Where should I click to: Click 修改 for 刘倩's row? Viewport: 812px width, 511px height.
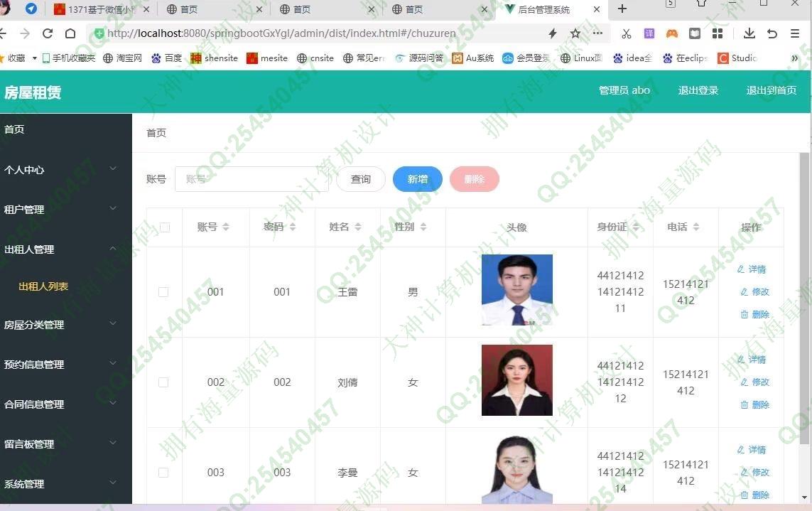tap(754, 382)
